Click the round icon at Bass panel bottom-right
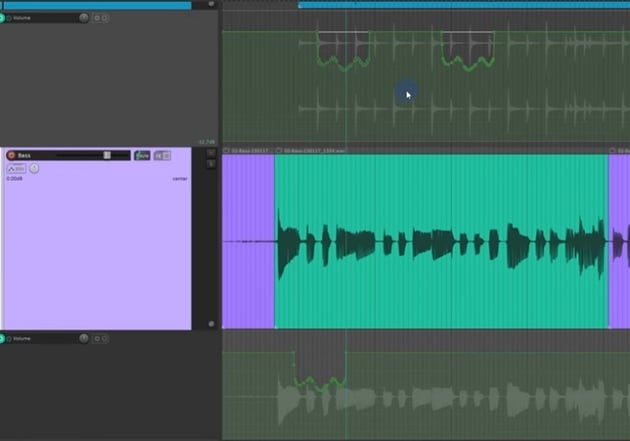Screen dimensions: 630x441 [211, 324]
